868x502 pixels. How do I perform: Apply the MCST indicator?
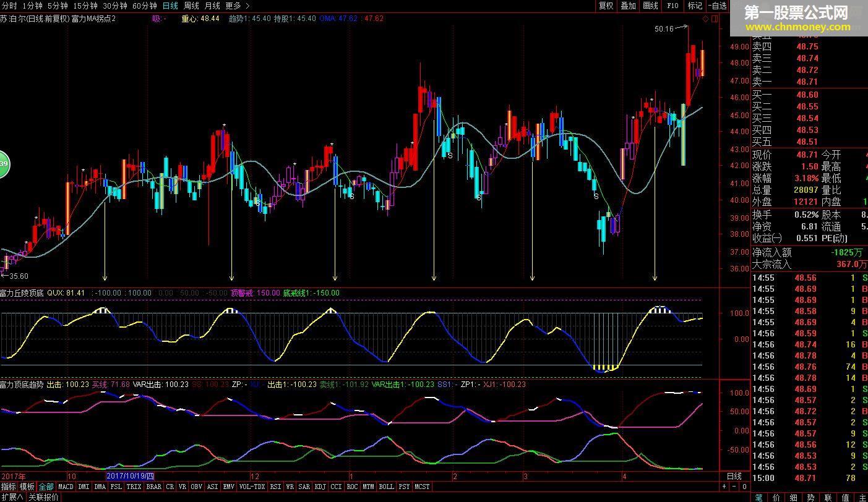click(422, 487)
